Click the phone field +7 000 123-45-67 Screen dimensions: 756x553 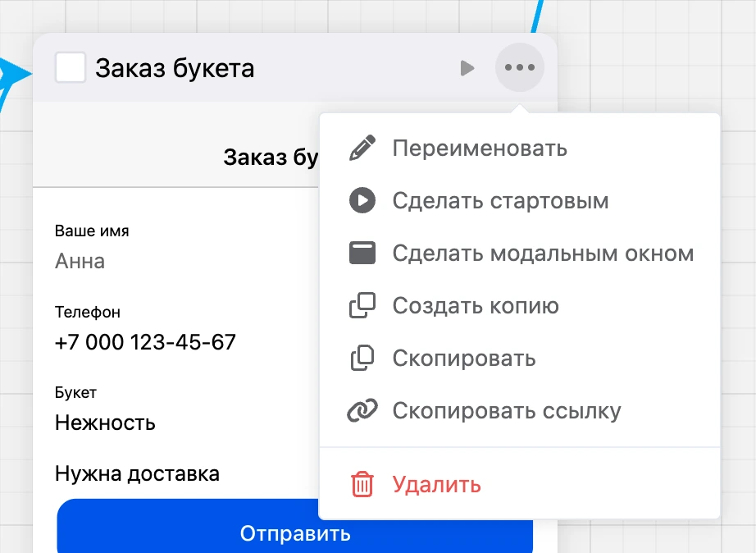click(145, 342)
